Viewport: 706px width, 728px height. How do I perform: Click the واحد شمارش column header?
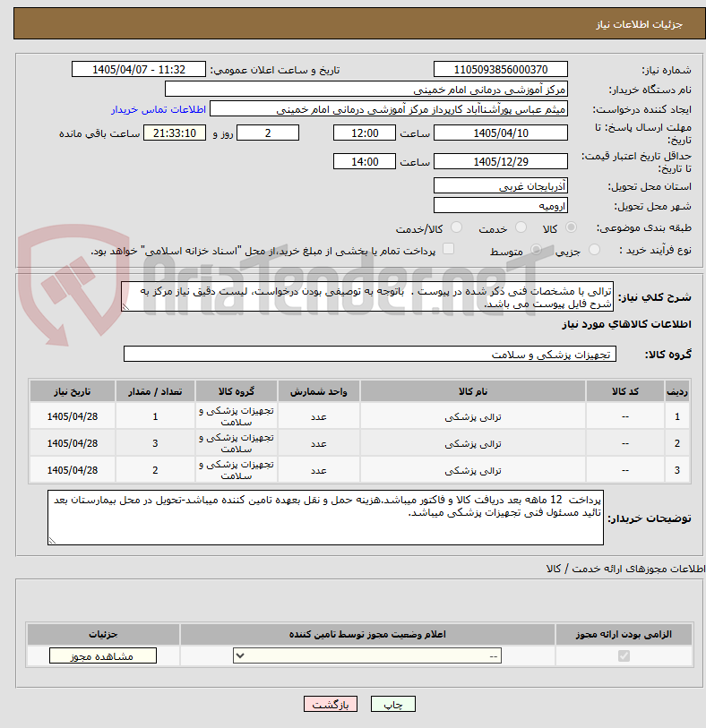click(x=319, y=391)
